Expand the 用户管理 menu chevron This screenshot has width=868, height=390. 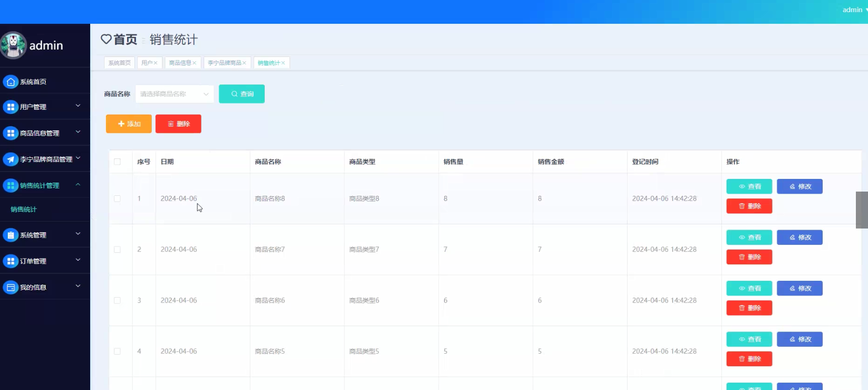[78, 106]
